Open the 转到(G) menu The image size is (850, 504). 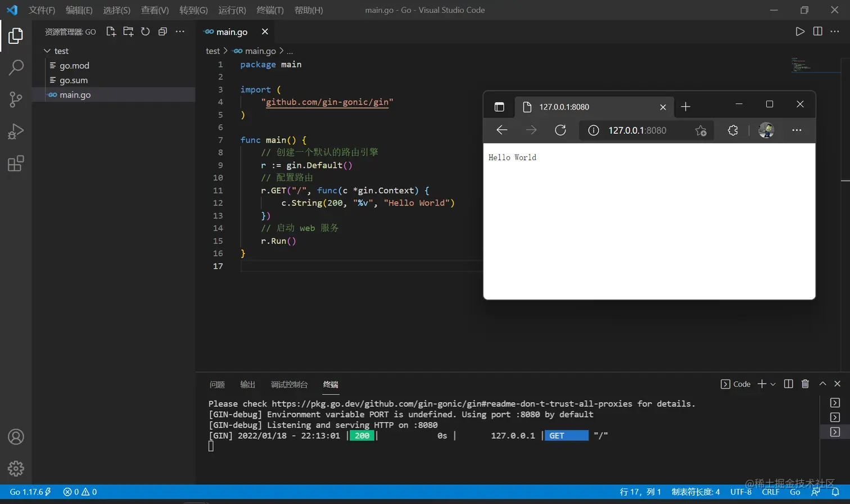click(193, 10)
